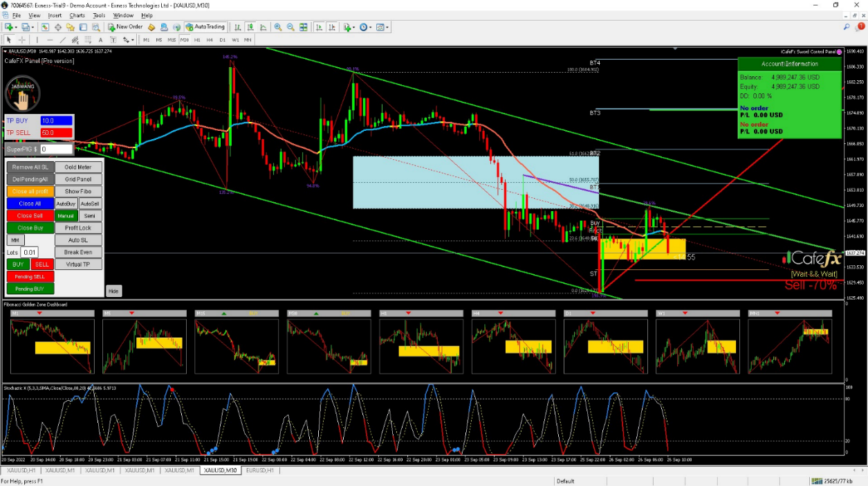Switch to the EURUSD,H1 chart tab

click(x=260, y=470)
